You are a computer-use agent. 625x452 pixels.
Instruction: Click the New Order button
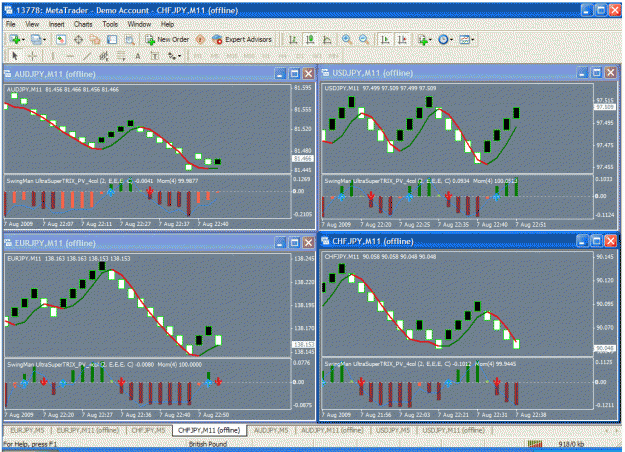point(167,39)
